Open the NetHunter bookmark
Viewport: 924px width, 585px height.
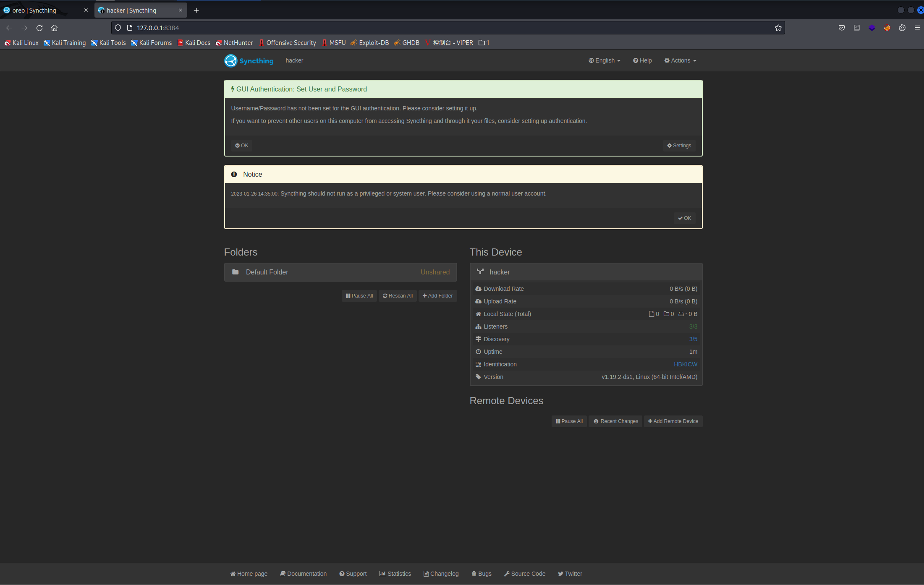tap(234, 43)
